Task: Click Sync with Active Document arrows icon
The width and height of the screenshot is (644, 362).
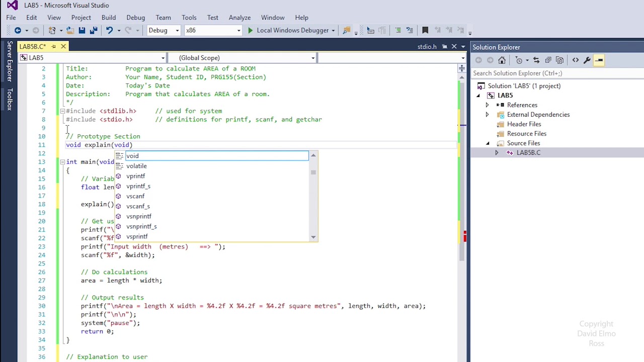Action: pyautogui.click(x=536, y=60)
